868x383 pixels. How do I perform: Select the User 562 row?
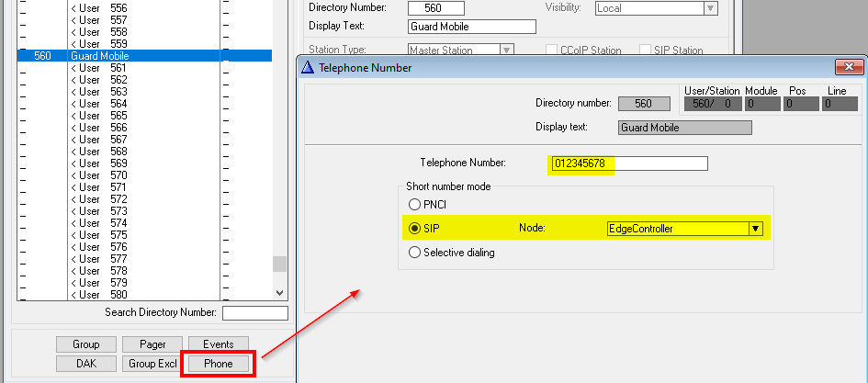click(x=144, y=80)
